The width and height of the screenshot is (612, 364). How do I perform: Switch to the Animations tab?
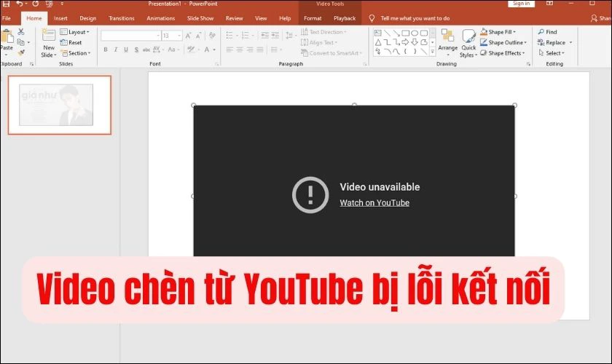(161, 18)
